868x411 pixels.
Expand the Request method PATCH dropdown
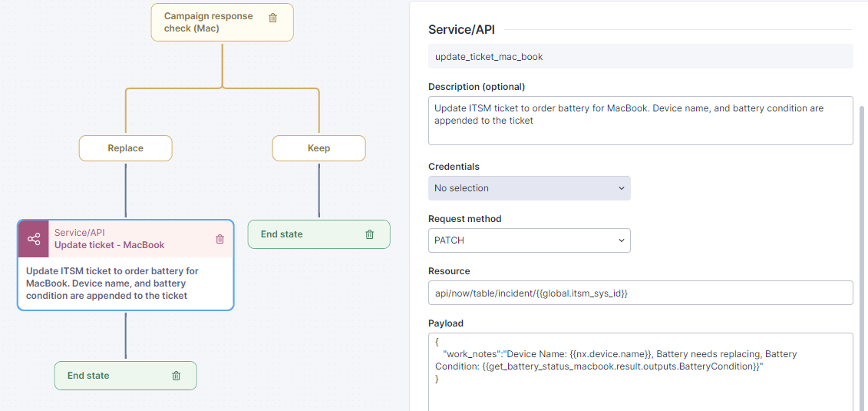coord(529,240)
